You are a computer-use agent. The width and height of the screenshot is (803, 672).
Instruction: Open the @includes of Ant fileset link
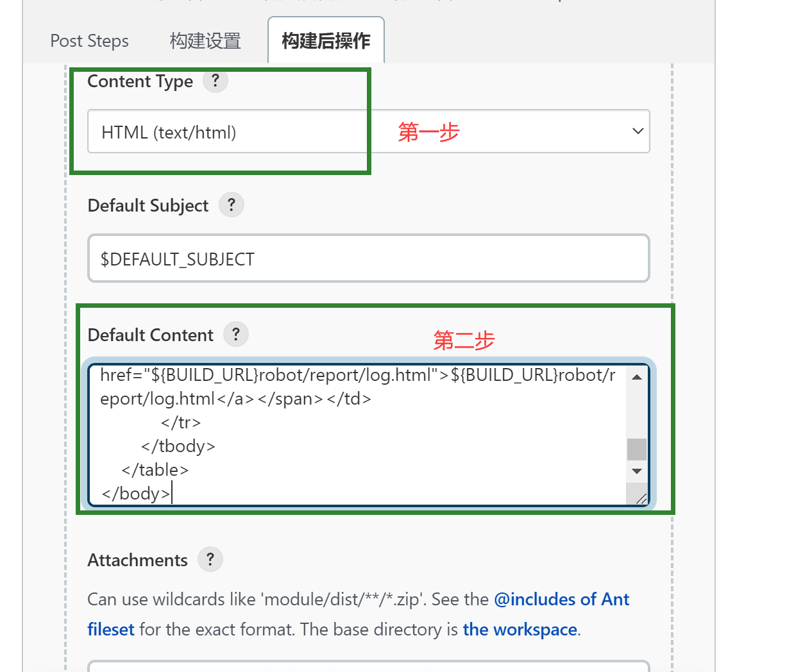point(561,600)
